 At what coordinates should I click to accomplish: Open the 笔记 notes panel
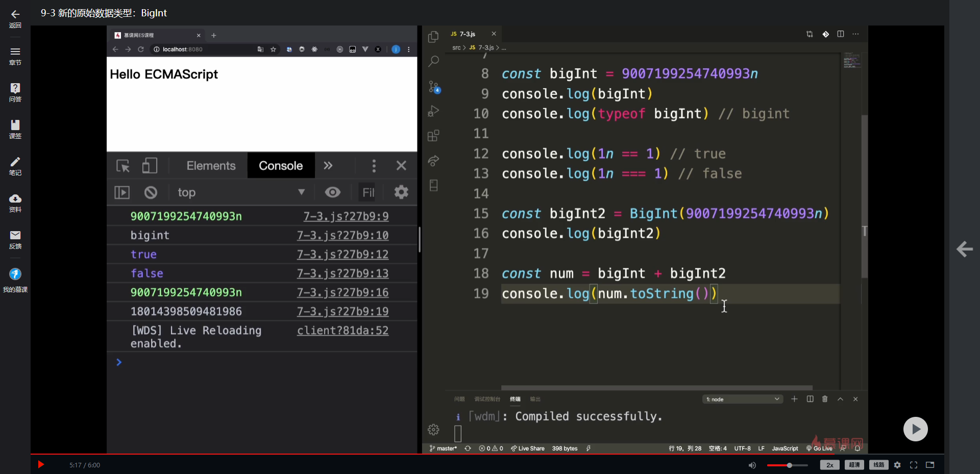[x=15, y=166]
